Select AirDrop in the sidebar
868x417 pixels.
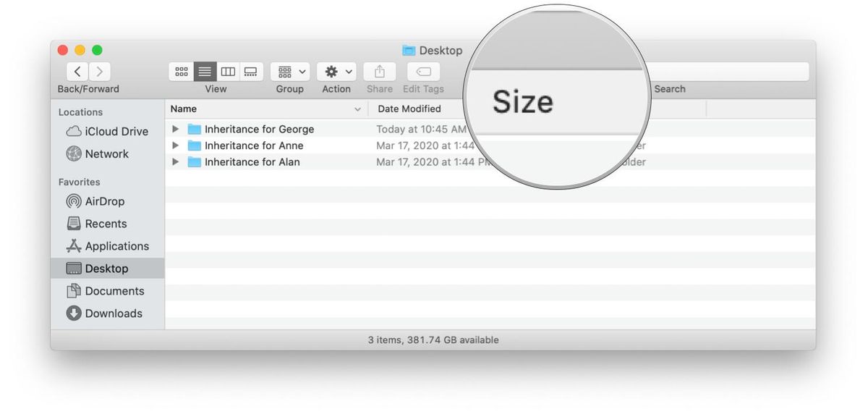click(x=101, y=201)
